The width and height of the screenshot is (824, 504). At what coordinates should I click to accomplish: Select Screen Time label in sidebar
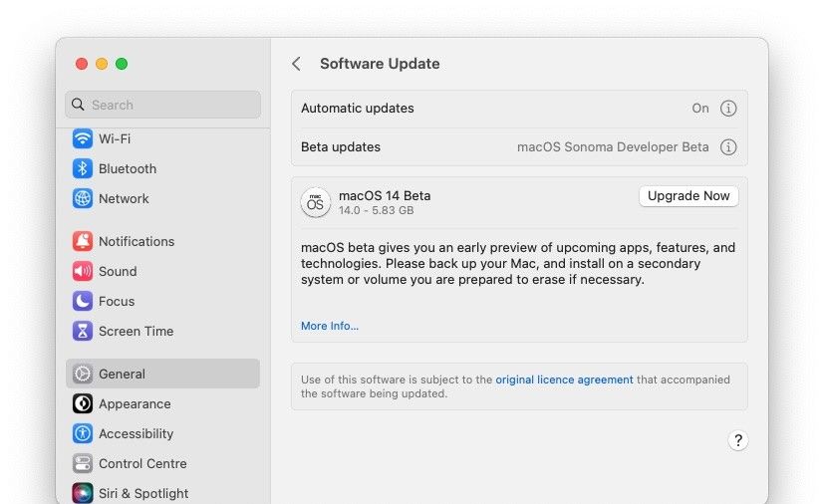[137, 331]
